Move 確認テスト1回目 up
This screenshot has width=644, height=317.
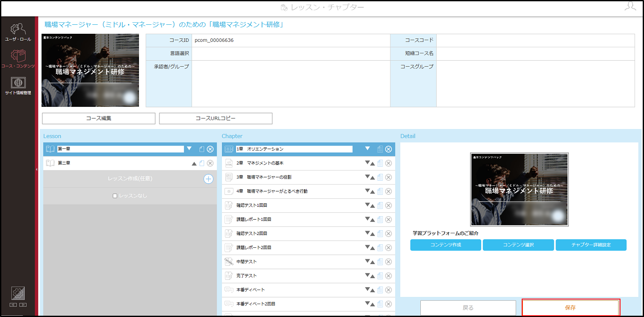coord(372,206)
